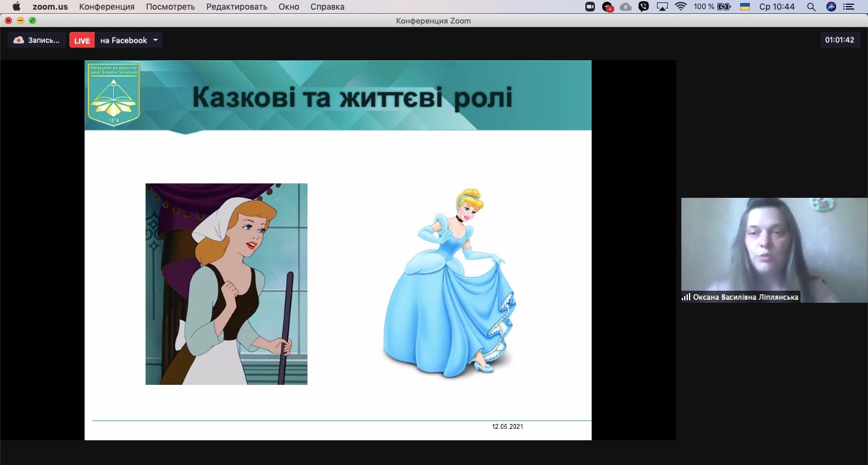Click the cloud recording indicator 'Запись...'

(37, 40)
